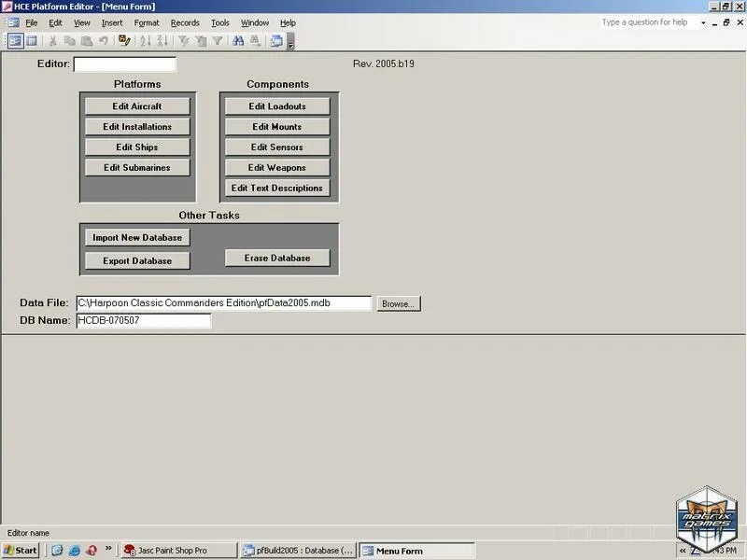Click the Filter By Selection icon

(183, 41)
